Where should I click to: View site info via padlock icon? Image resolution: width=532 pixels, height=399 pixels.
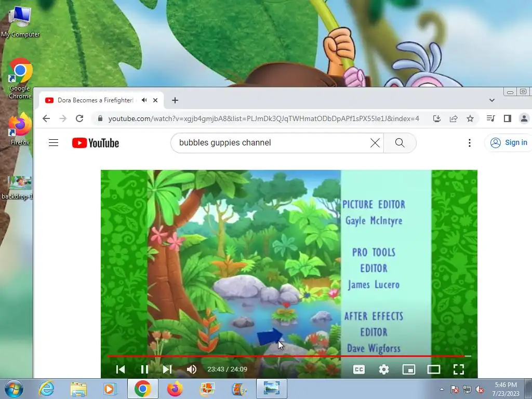(x=100, y=118)
